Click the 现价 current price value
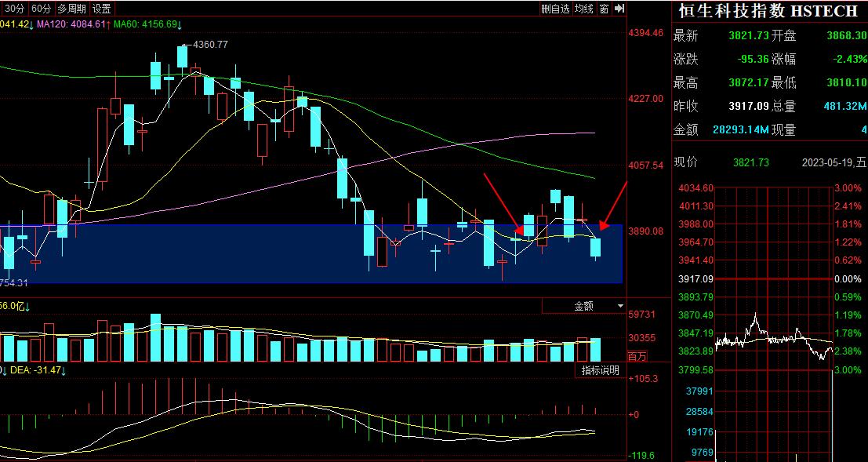The width and height of the screenshot is (868, 462). 750,163
